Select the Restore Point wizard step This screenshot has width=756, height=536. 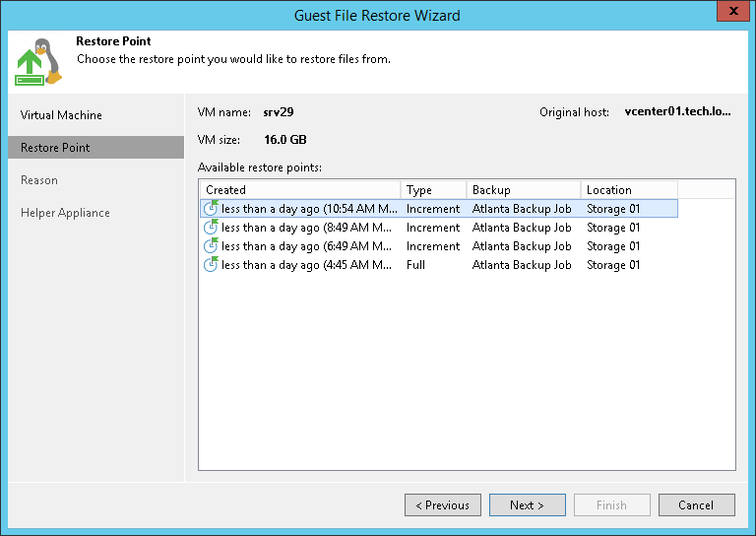55,148
